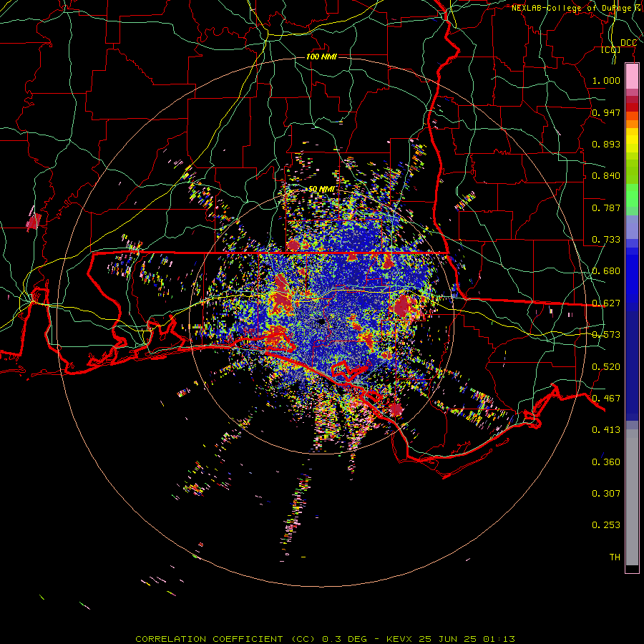Click the 0.413 legend value
This screenshot has width=644, height=644.
606,430
